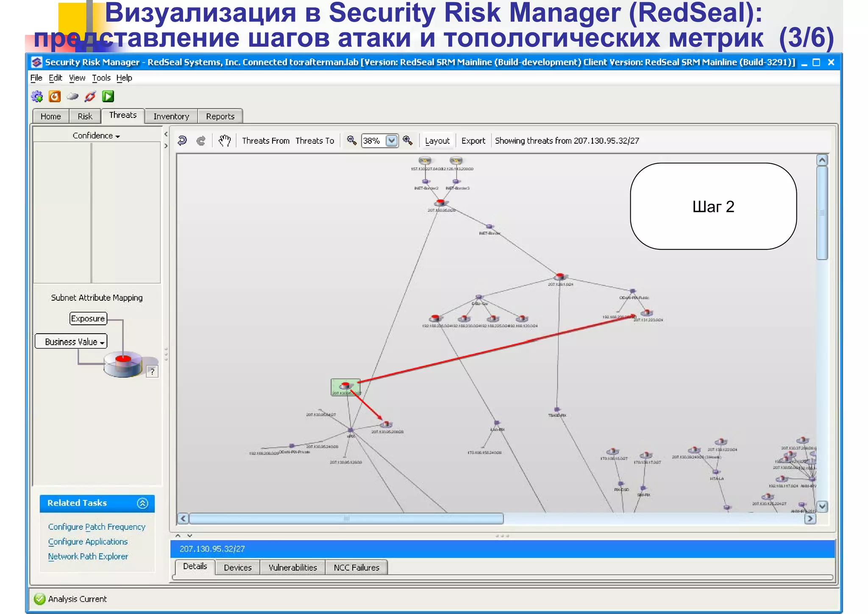Click the subnet disc legend icon
Screen dimensions: 868x614
tap(123, 364)
